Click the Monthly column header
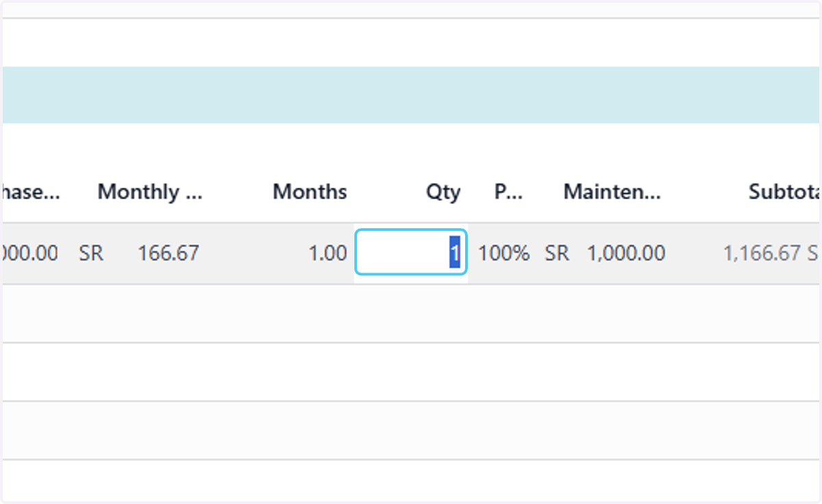The height and width of the screenshot is (504, 822). point(150,192)
